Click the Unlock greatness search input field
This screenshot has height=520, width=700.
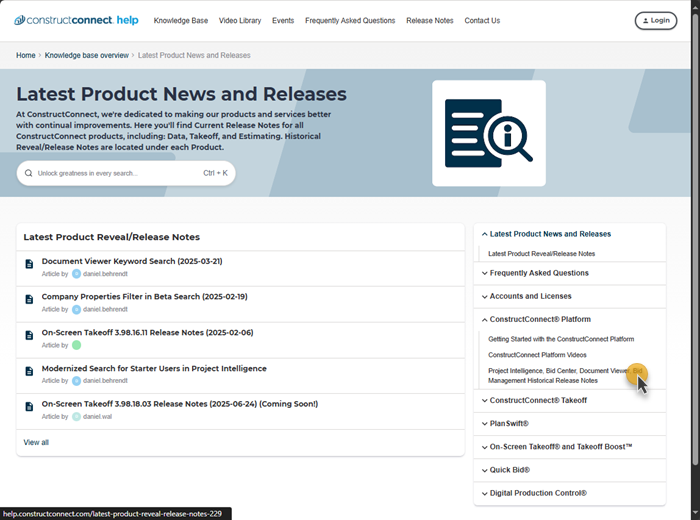(x=126, y=173)
